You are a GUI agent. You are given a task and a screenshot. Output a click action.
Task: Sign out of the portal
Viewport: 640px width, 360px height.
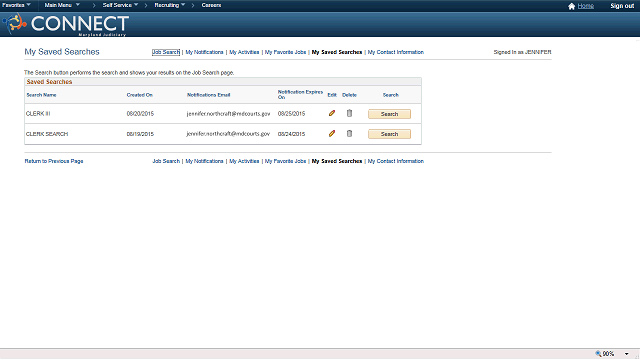tap(622, 6)
